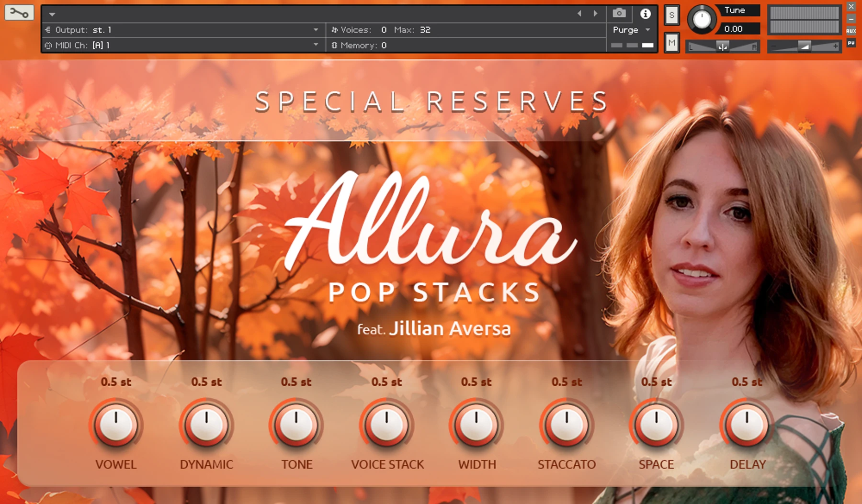Click the pan slider
862x504 pixels.
723,46
